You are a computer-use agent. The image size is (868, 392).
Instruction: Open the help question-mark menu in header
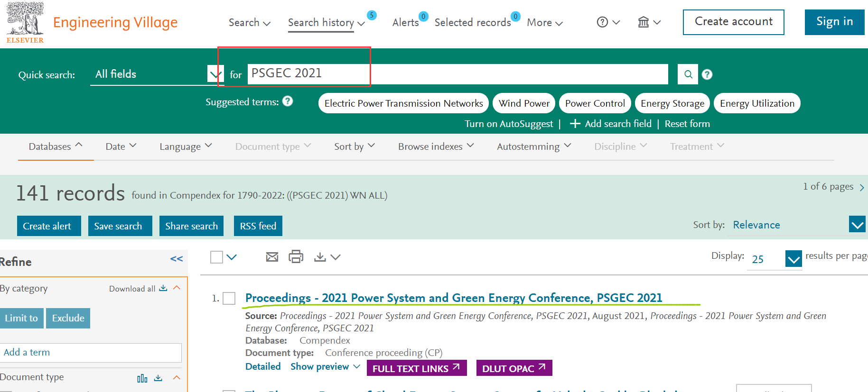pos(608,22)
